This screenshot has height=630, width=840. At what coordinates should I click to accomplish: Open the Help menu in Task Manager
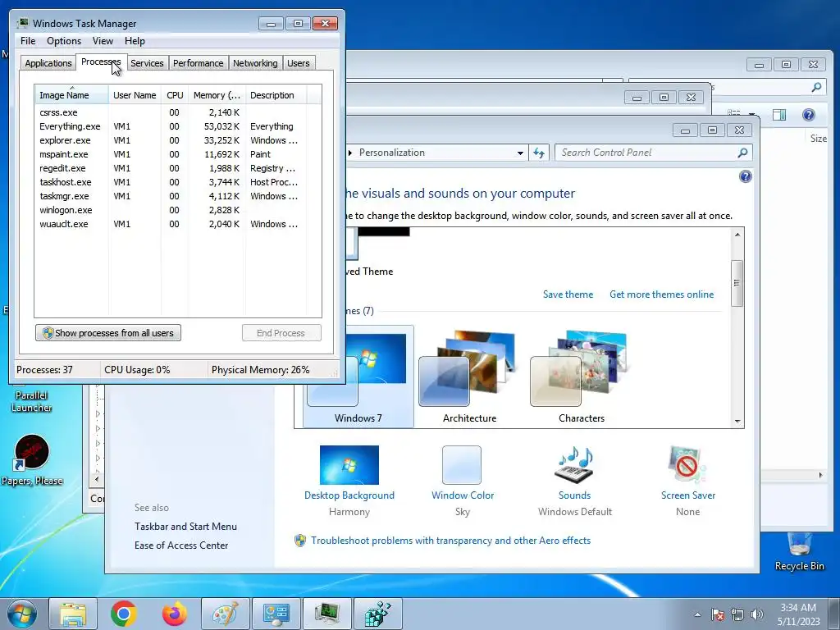tap(135, 41)
